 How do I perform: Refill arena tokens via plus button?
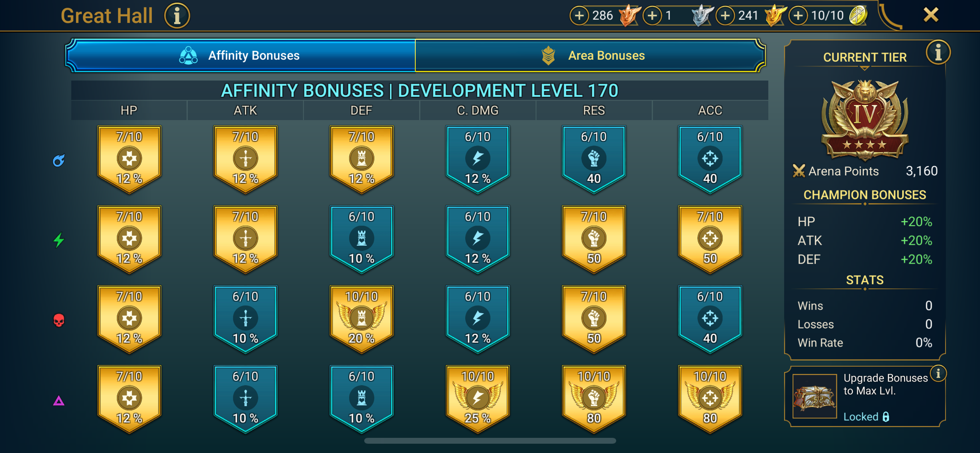point(798,16)
